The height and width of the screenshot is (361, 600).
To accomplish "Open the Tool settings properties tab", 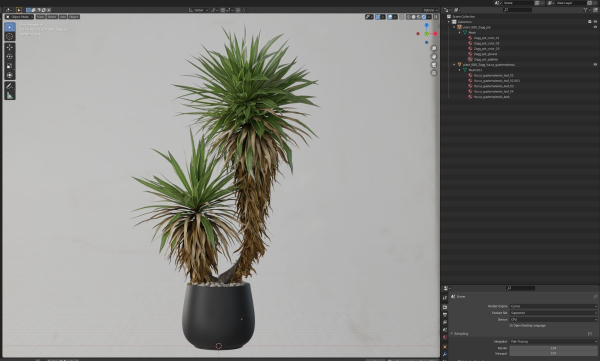I will pyautogui.click(x=445, y=297).
